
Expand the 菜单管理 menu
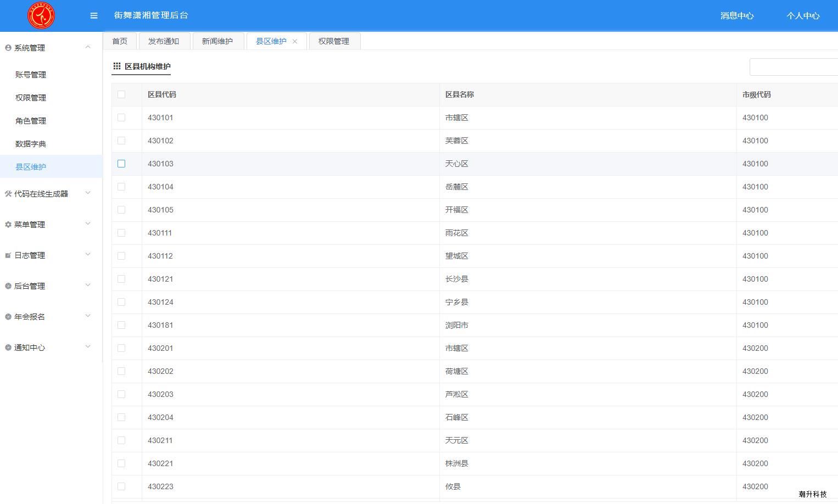pyautogui.click(x=88, y=224)
